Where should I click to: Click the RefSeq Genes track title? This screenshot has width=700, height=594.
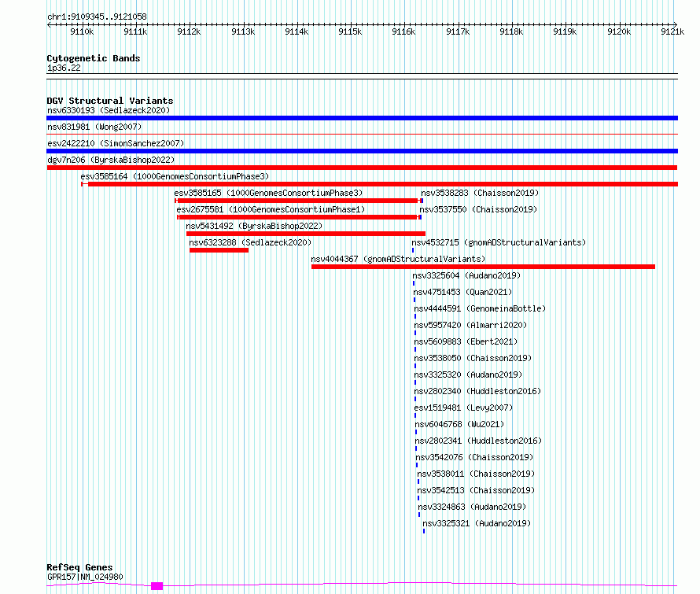79,568
